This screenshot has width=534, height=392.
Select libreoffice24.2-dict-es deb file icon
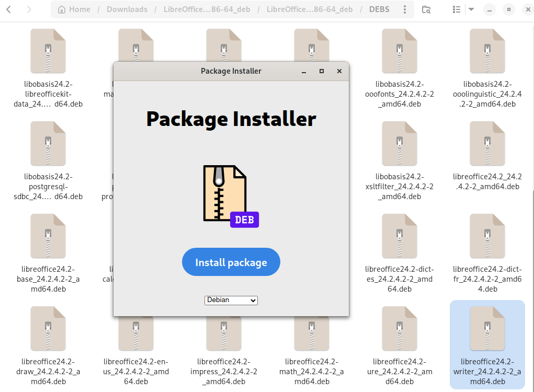point(400,236)
